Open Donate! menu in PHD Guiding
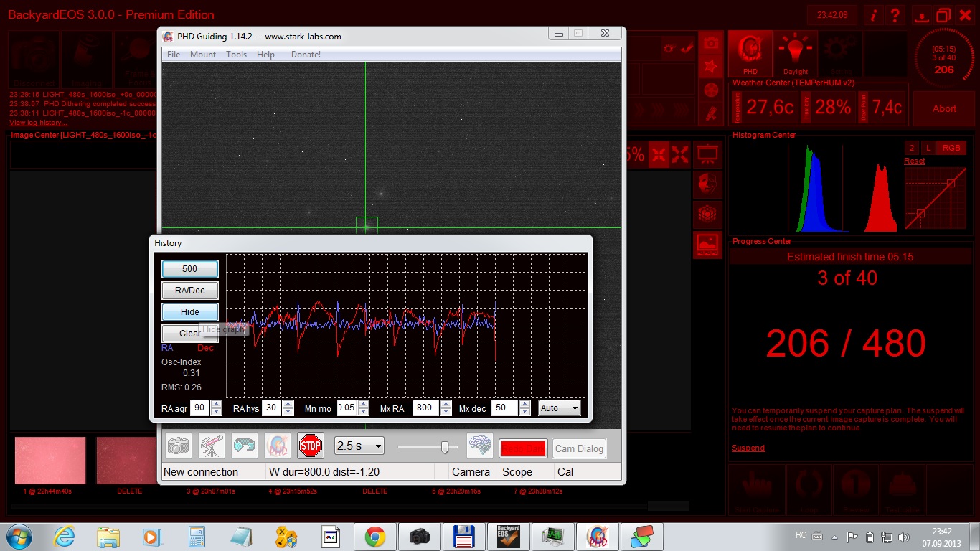This screenshot has height=551, width=980. pos(306,55)
